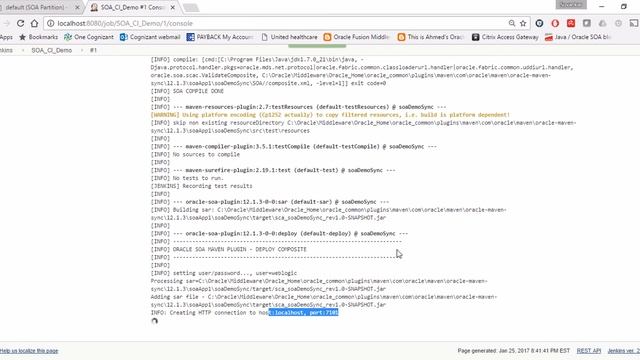640x360 pixels.
Task: Open the United healthcare bookmark
Action: click(289, 37)
